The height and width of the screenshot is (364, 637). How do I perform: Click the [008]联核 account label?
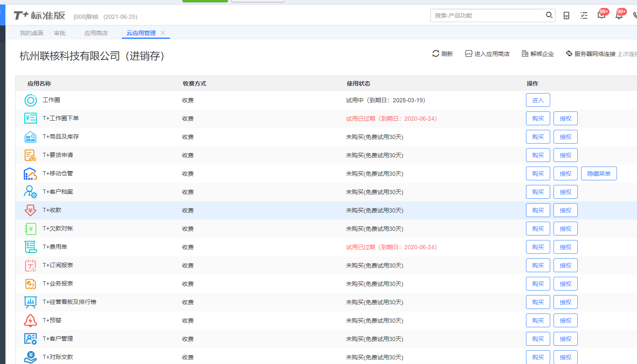pos(86,17)
